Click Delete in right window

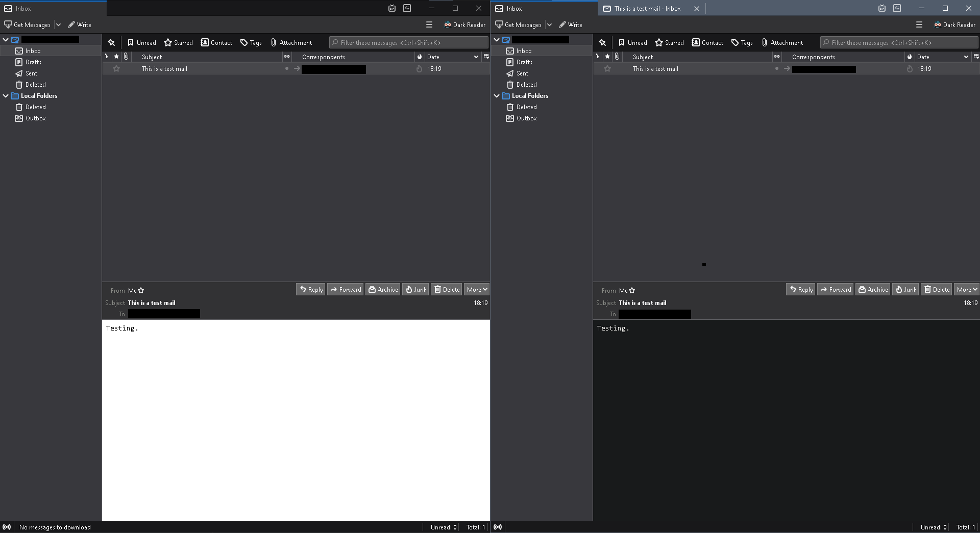point(936,289)
